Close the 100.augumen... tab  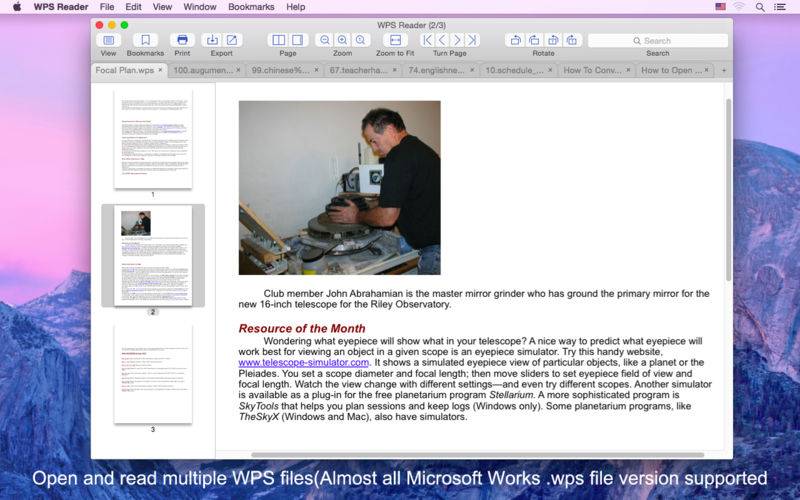pyautogui.click(x=238, y=70)
